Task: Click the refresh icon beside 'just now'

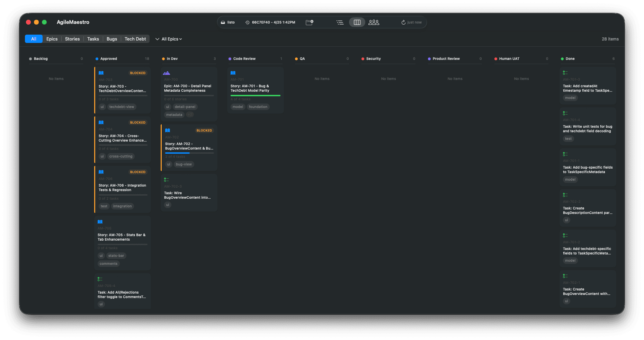Action: [403, 23]
